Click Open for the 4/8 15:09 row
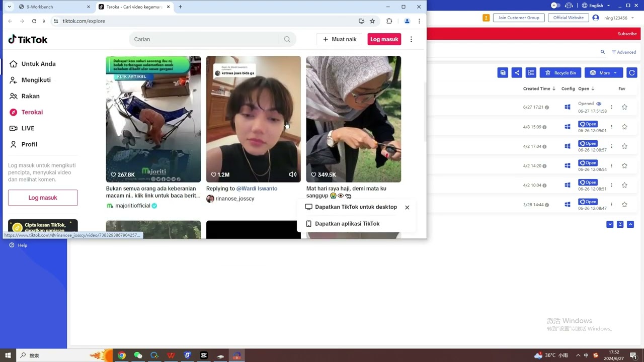644x362 pixels. point(588,124)
